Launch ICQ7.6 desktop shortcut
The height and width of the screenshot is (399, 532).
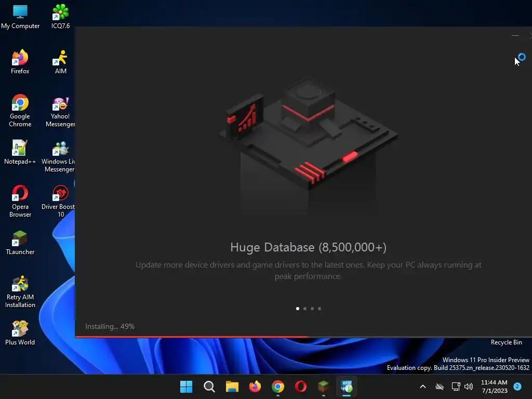click(60, 17)
